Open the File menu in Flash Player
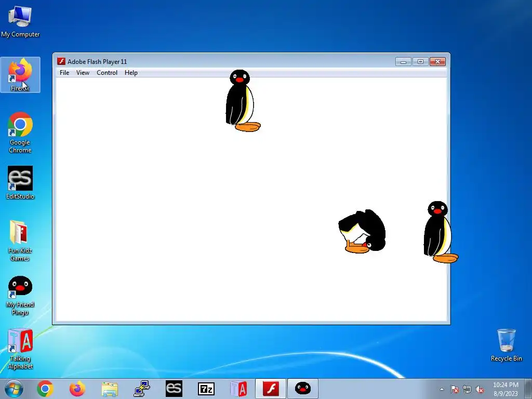Image resolution: width=532 pixels, height=399 pixels. tap(64, 73)
